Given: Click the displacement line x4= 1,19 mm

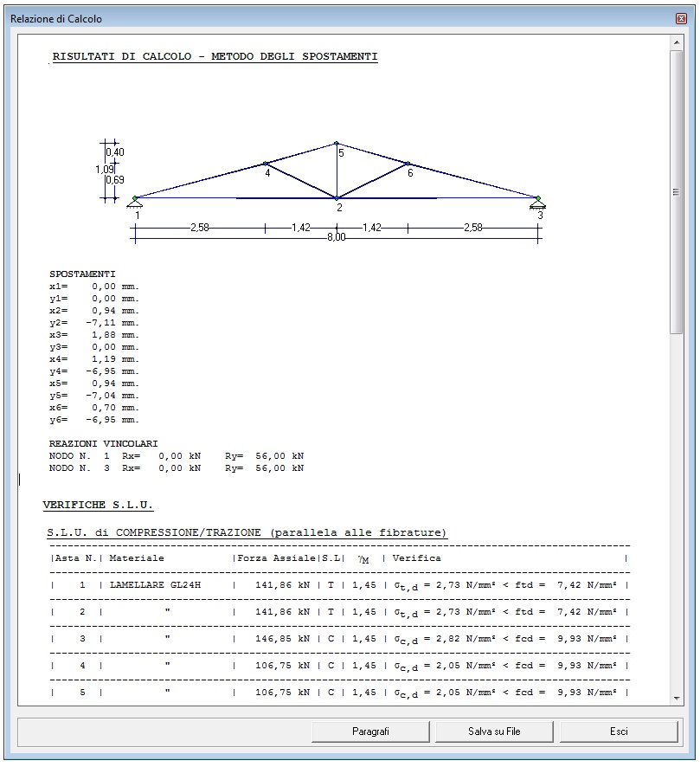Looking at the screenshot, I should 94,359.
